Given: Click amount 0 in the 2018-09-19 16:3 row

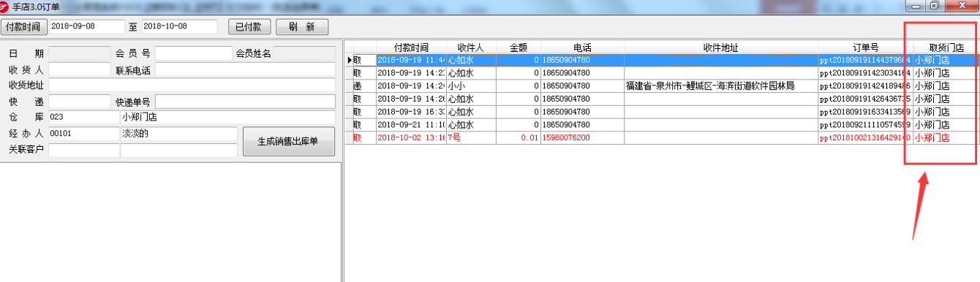Looking at the screenshot, I should click(x=519, y=112).
